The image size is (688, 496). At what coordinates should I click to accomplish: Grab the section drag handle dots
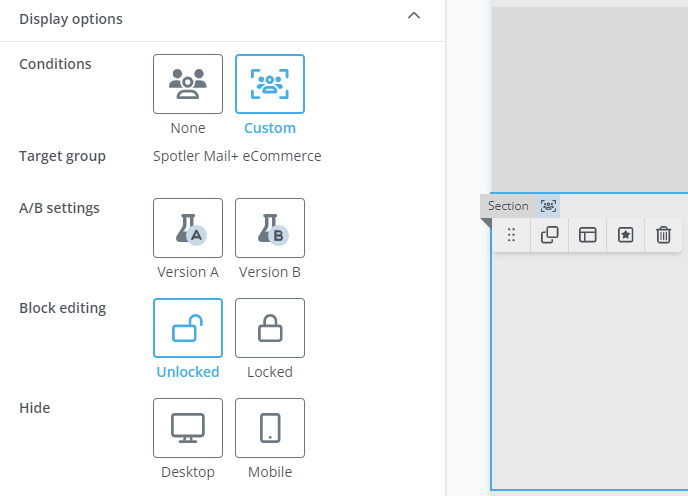pos(511,235)
